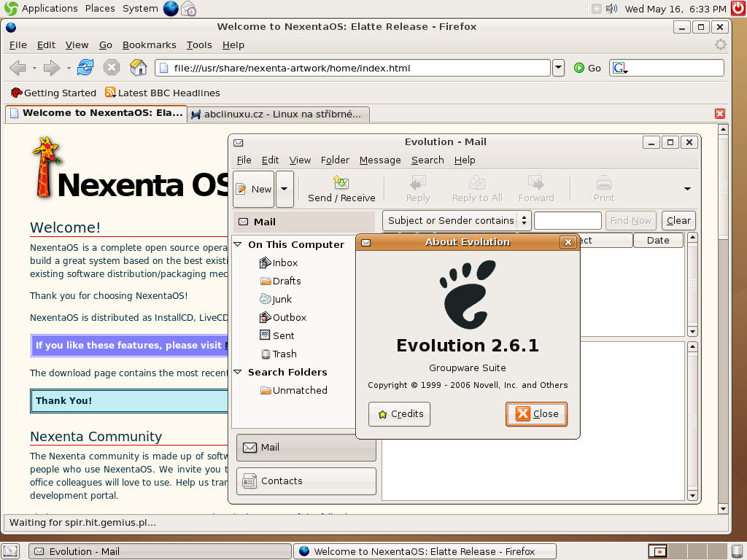Viewport: 747px width, 560px height.
Task: Click Firefox Reload icon
Action: point(85,68)
